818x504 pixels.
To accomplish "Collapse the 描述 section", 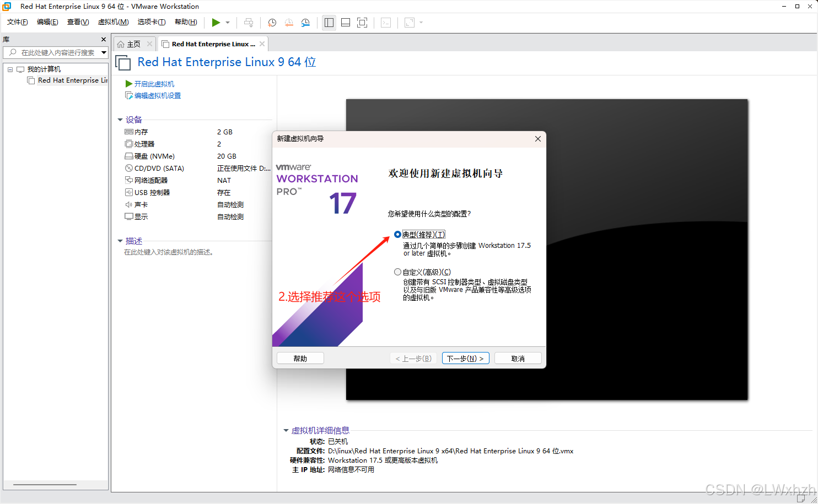I will [x=120, y=241].
